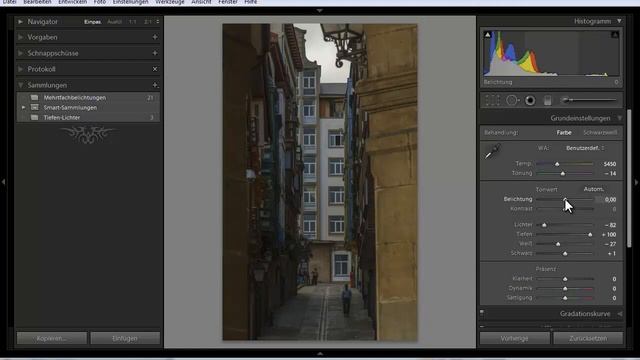640x360 pixels.
Task: Toggle the Gradationskurve panel switch
Action: click(482, 313)
